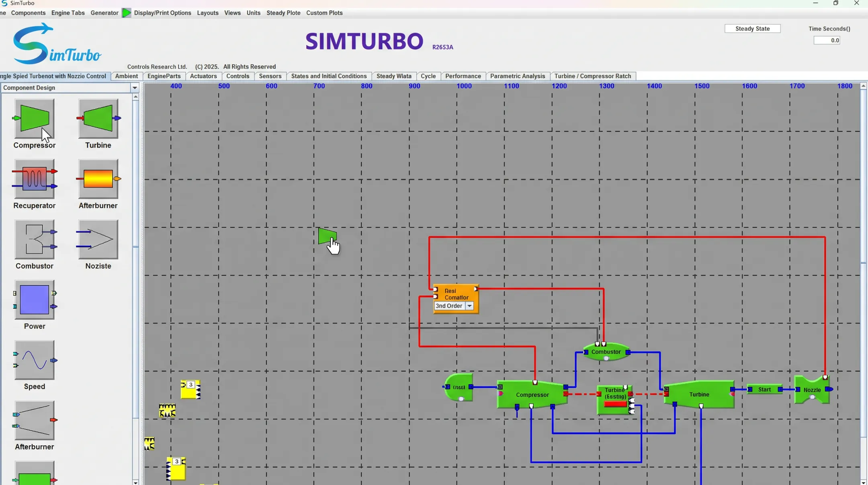Select the Combustor ellipse block on canvas
The height and width of the screenshot is (485, 868).
pos(606,352)
